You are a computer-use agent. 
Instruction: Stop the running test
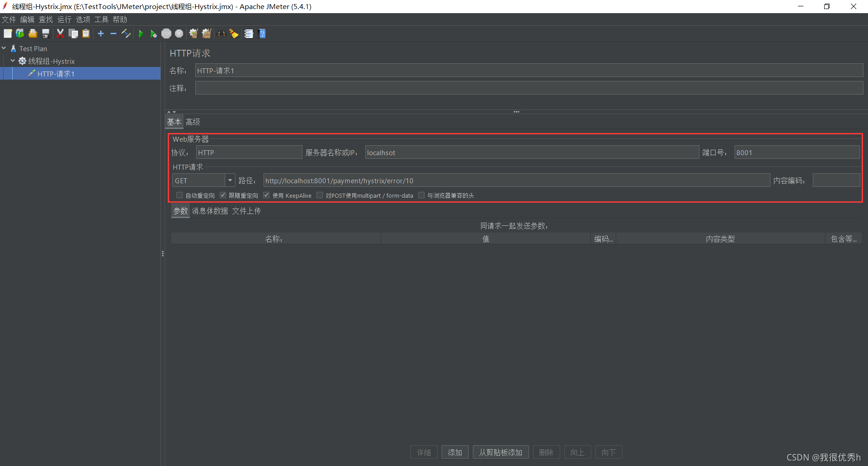(x=166, y=33)
